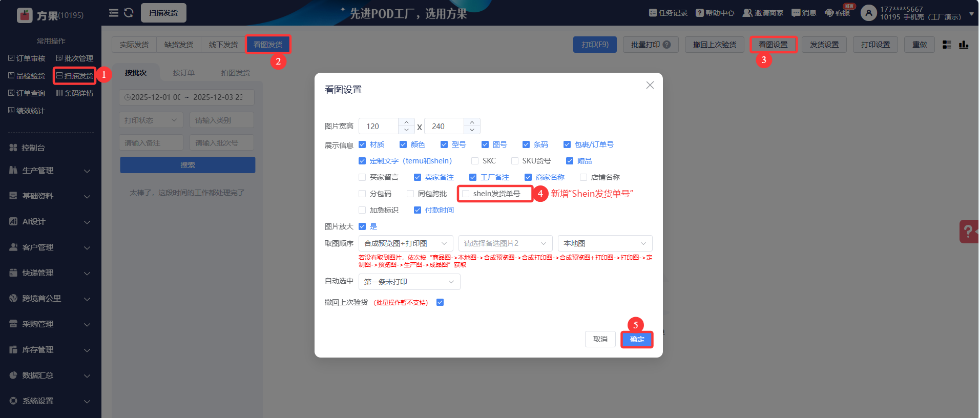This screenshot has width=980, height=418.
Task: Open the bar chart statistics icon
Action: 964,45
